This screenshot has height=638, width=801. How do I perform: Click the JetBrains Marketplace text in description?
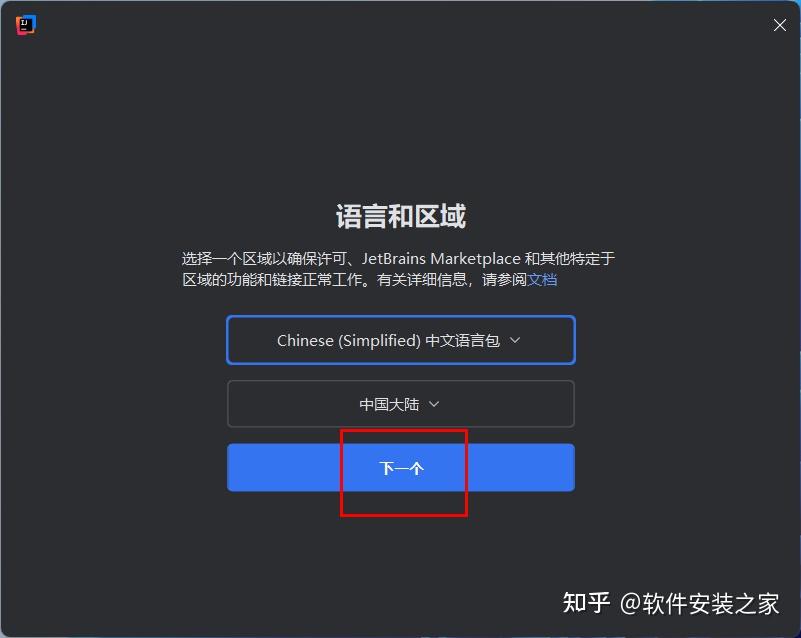pos(441,258)
